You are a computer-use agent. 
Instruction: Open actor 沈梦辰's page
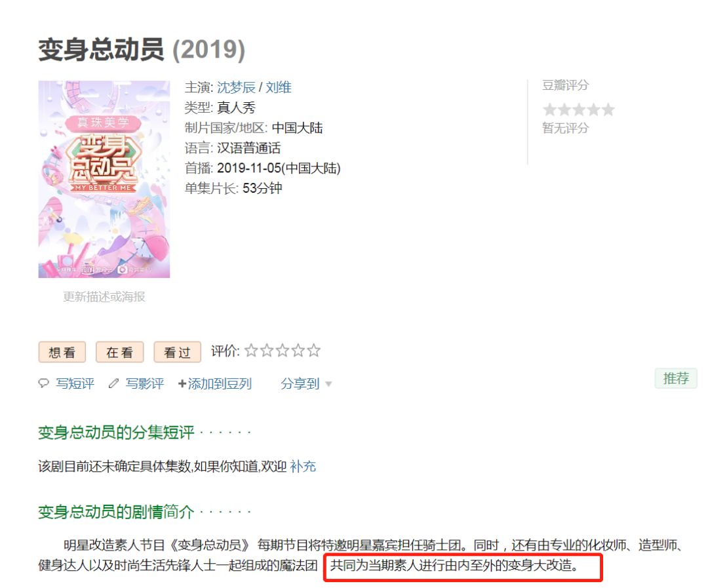(236, 87)
